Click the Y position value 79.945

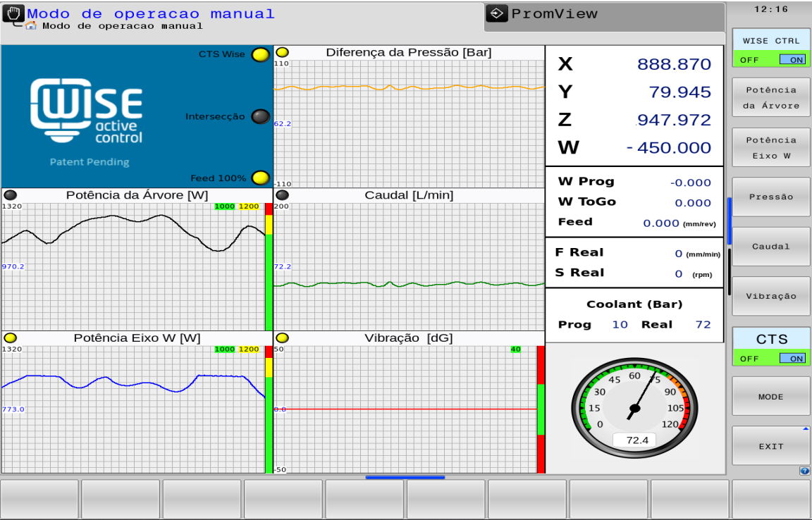click(680, 92)
